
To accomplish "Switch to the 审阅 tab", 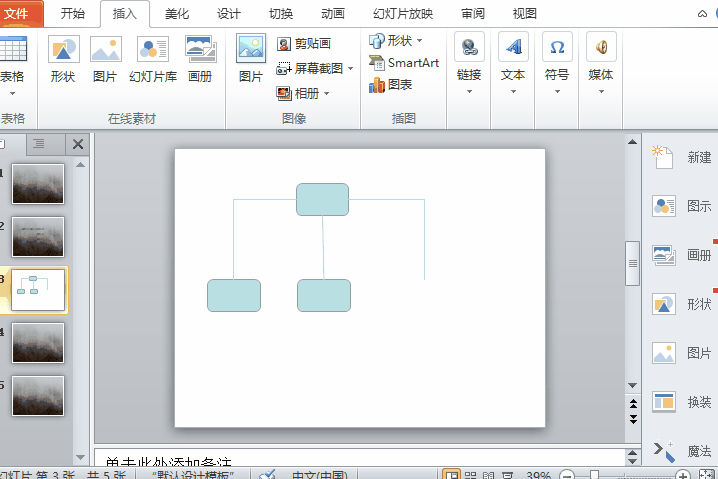I will click(473, 14).
